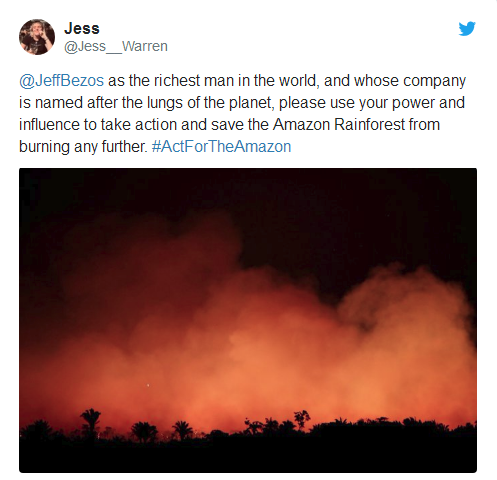Screen dimensions: 497x480
Task: Click the tall palm tree silhouette
Action: click(x=91, y=421)
